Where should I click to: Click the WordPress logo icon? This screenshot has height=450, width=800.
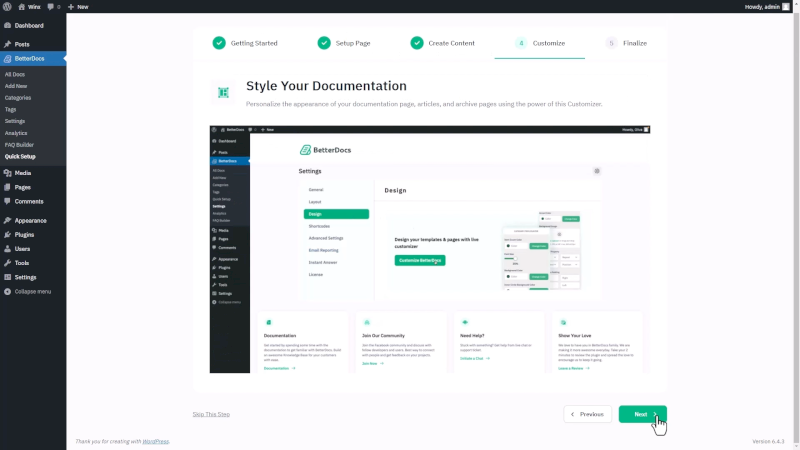[x=7, y=7]
